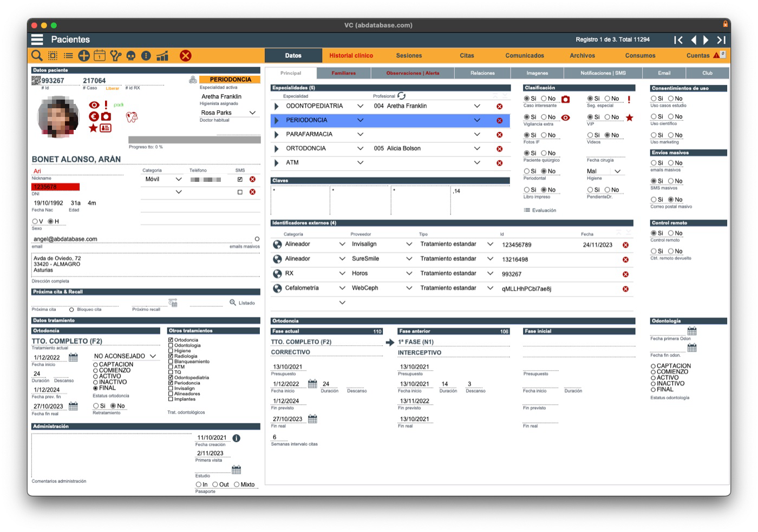Viewport: 758px width, 532px height.
Task: Click the Listado button in Próxima cita
Action: 242,303
